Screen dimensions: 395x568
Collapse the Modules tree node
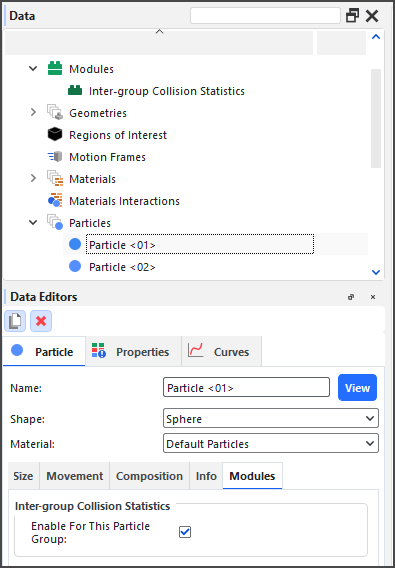pyautogui.click(x=33, y=68)
